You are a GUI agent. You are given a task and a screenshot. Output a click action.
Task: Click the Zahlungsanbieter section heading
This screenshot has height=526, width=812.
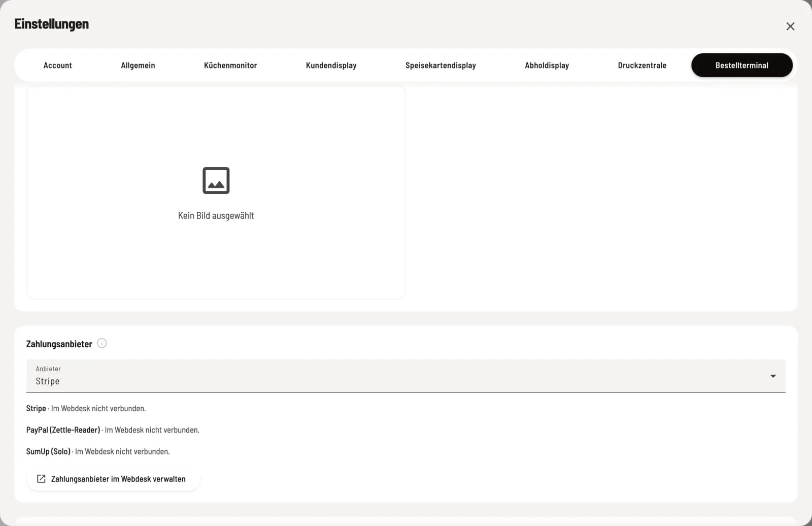(x=59, y=344)
